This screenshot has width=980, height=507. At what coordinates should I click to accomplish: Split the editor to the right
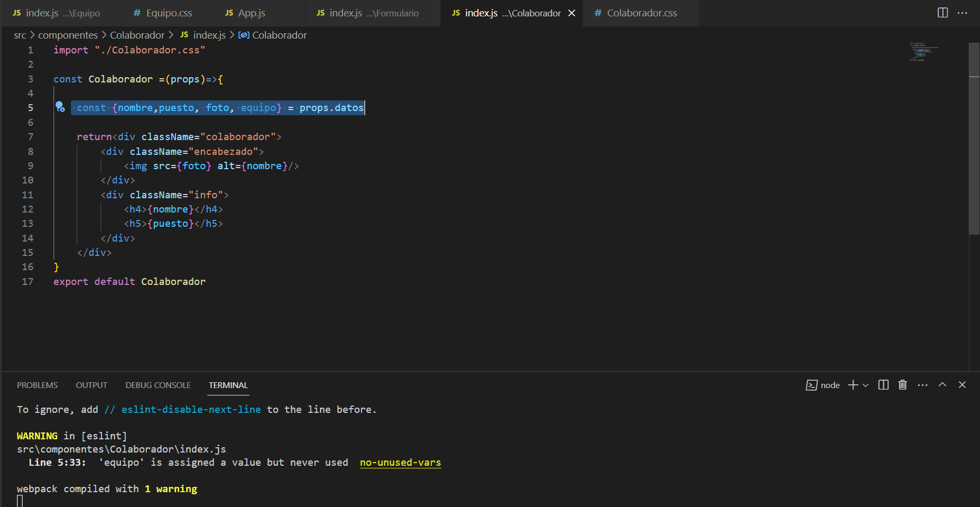[942, 13]
